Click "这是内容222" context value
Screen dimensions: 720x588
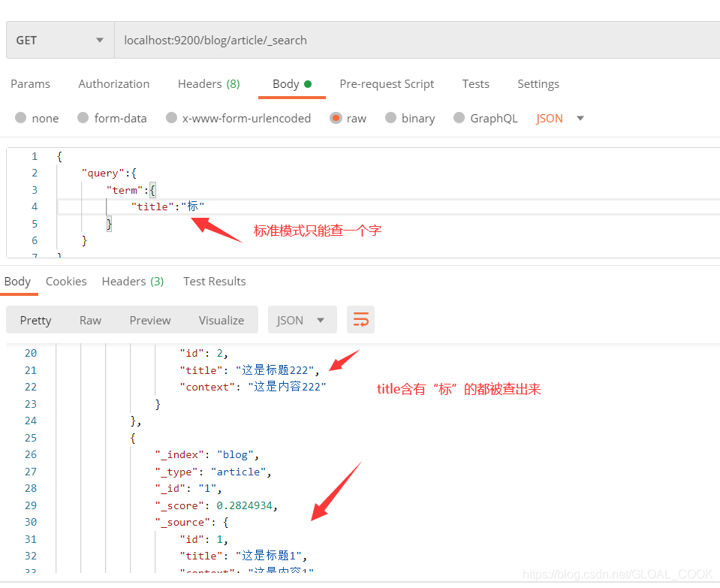(x=287, y=387)
